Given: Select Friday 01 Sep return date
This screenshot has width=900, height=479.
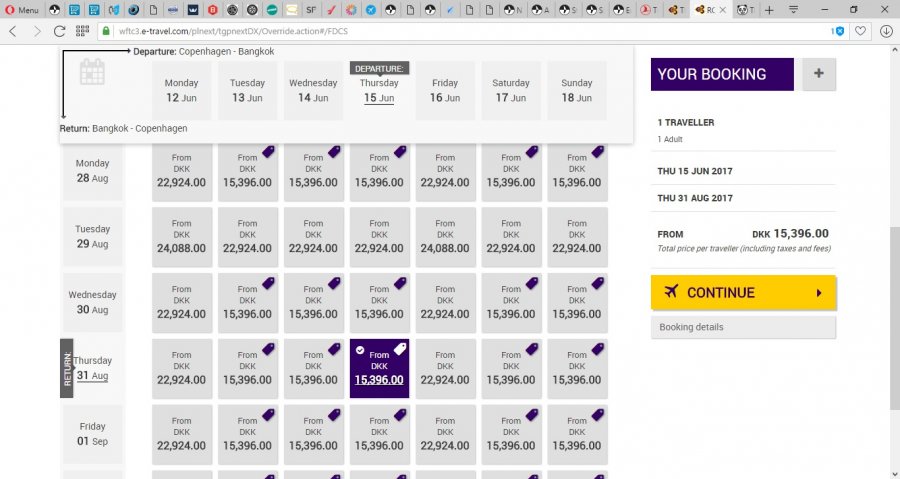Looking at the screenshot, I should [92, 434].
